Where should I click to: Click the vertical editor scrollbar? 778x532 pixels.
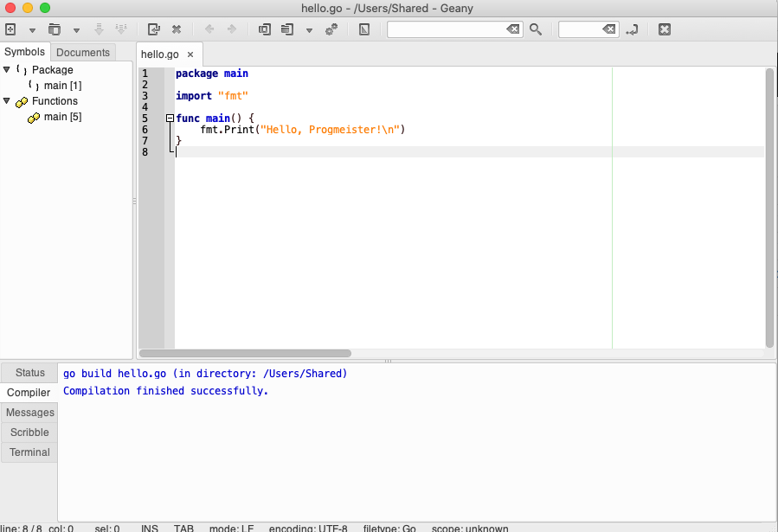pos(769,208)
